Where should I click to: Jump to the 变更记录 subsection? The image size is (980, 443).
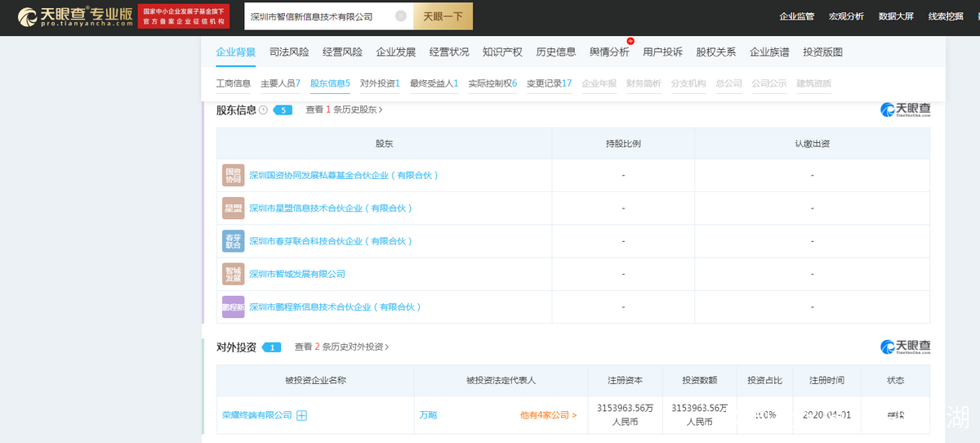[x=549, y=83]
